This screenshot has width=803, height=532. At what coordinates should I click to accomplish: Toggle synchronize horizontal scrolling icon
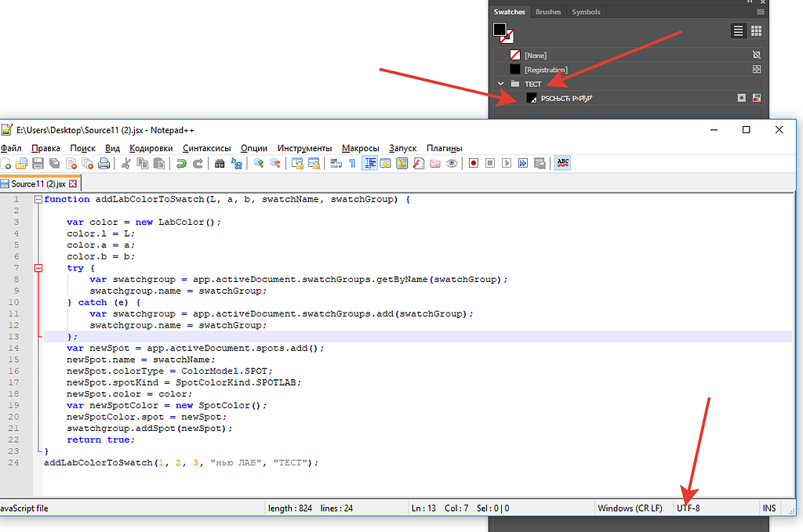(314, 163)
